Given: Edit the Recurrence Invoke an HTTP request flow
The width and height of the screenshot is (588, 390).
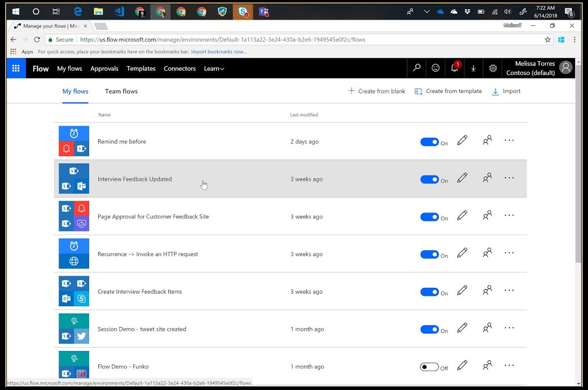Looking at the screenshot, I should point(462,253).
